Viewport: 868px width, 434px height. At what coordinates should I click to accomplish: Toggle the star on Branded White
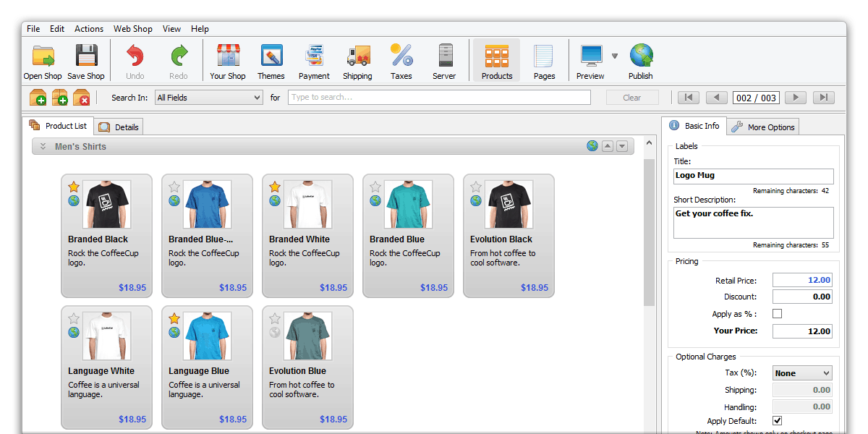(x=275, y=187)
